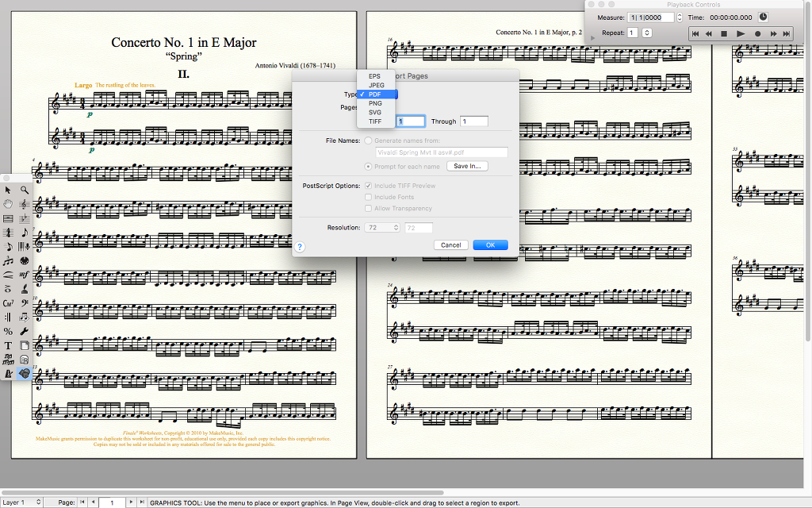Go to next page in status bar

click(131, 502)
